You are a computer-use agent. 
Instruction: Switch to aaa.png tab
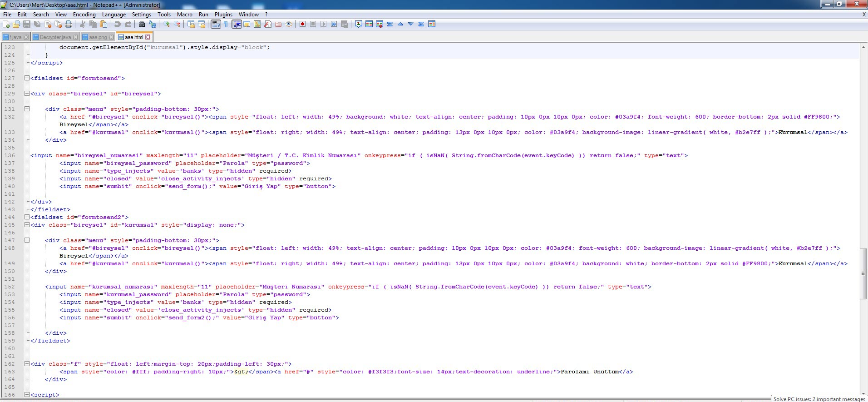(x=98, y=37)
